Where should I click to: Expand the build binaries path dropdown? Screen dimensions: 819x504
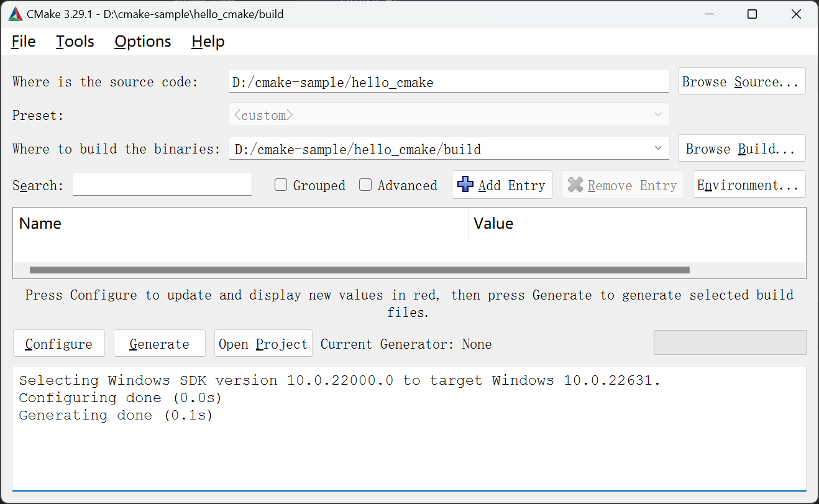pos(658,149)
